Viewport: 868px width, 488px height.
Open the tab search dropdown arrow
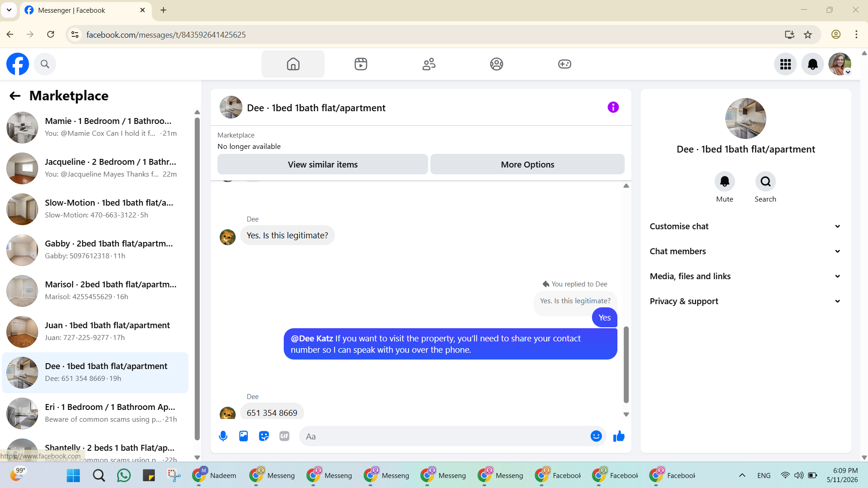click(9, 10)
